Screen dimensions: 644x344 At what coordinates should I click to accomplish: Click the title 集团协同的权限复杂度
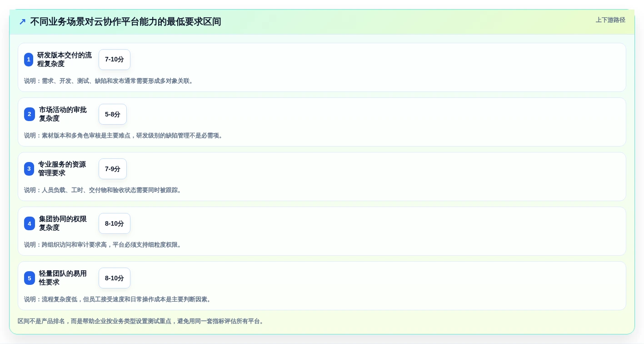[x=63, y=223]
